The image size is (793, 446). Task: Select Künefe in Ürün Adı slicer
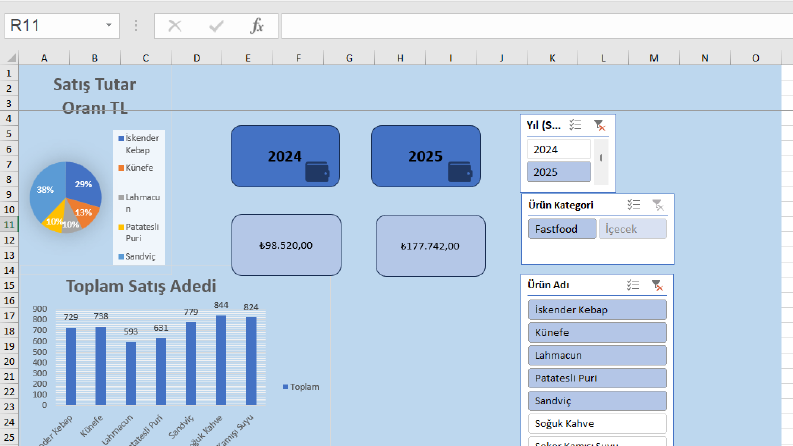point(597,332)
